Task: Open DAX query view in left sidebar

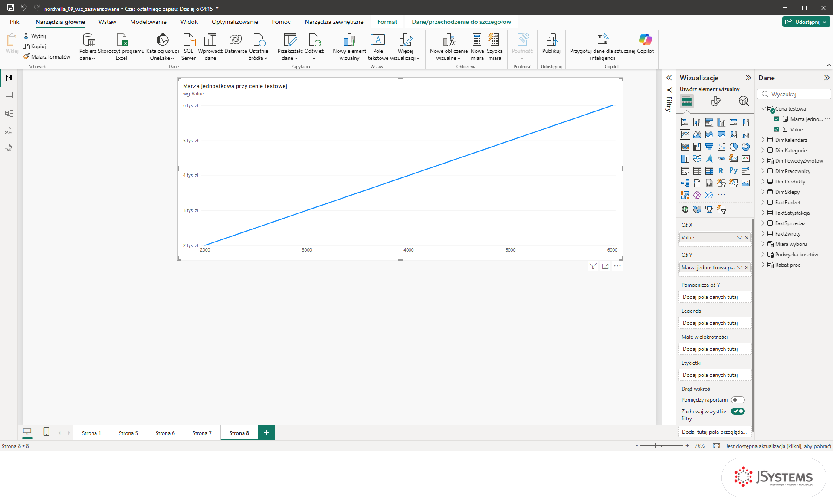Action: pyautogui.click(x=9, y=130)
